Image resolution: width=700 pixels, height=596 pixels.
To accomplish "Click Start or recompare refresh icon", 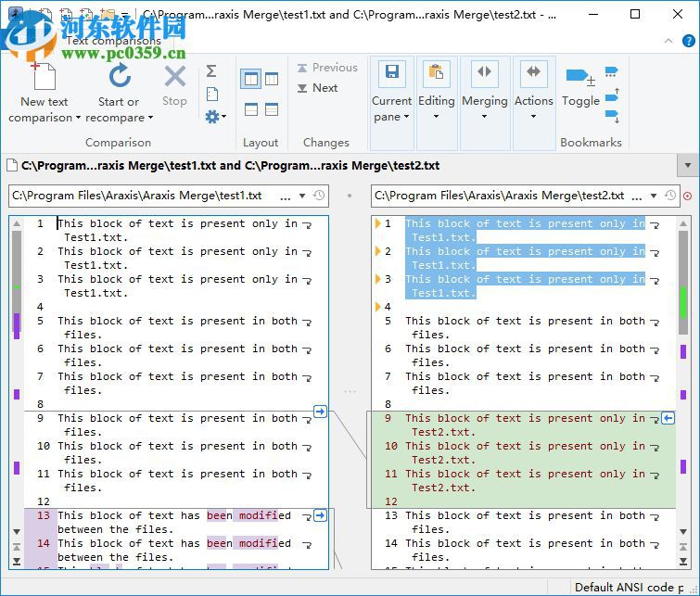I will 119,78.
